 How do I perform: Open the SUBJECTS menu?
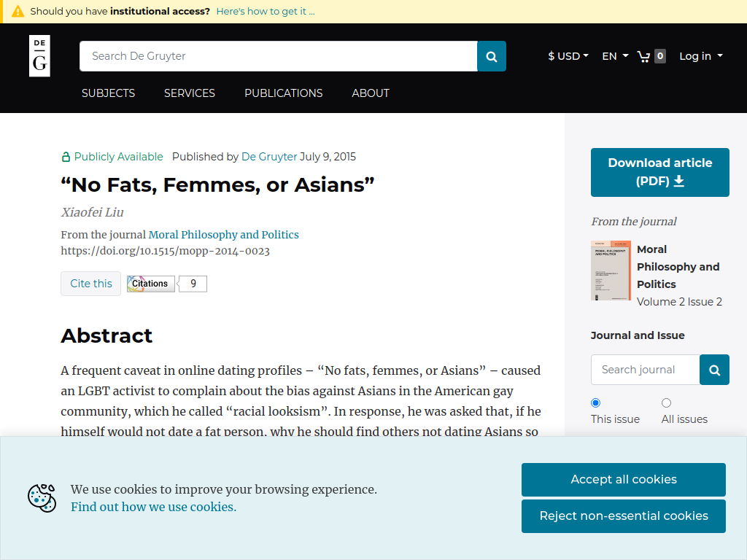point(108,93)
